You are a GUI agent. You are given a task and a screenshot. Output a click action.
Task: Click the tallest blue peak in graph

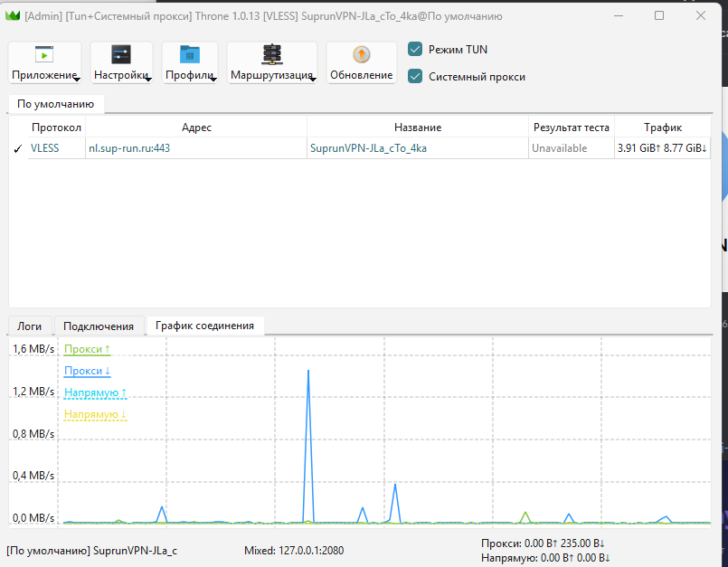click(x=308, y=372)
